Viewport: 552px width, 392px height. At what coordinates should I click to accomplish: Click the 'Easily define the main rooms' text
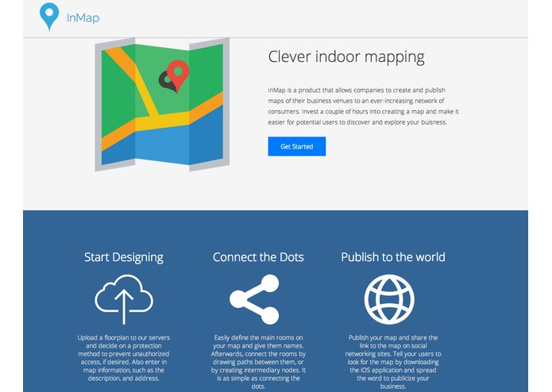[x=258, y=362]
